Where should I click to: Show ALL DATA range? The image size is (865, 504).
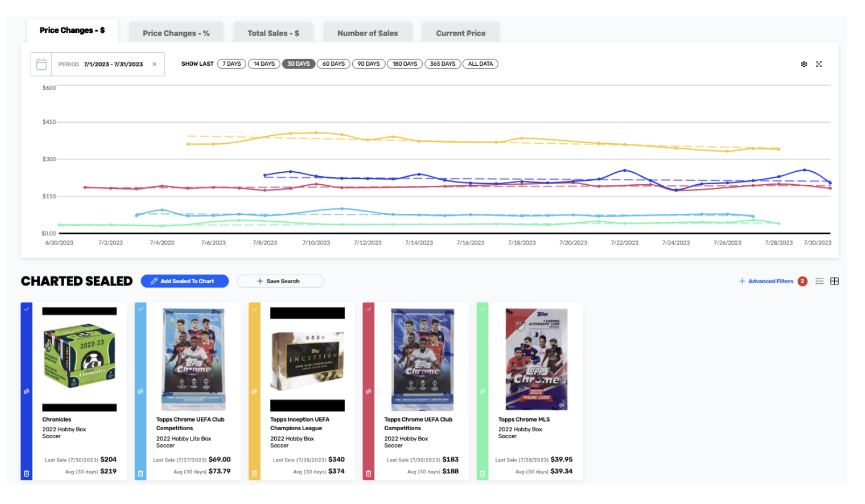tap(480, 64)
